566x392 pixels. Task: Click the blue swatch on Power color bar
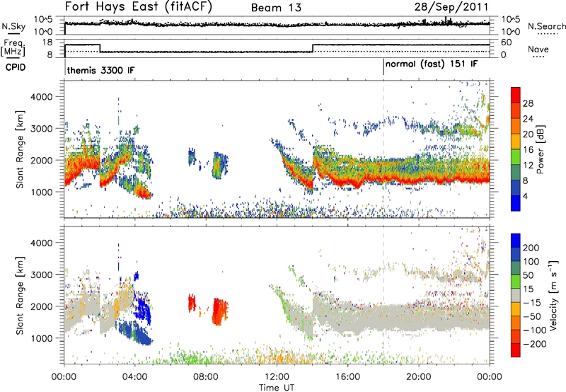coord(516,203)
